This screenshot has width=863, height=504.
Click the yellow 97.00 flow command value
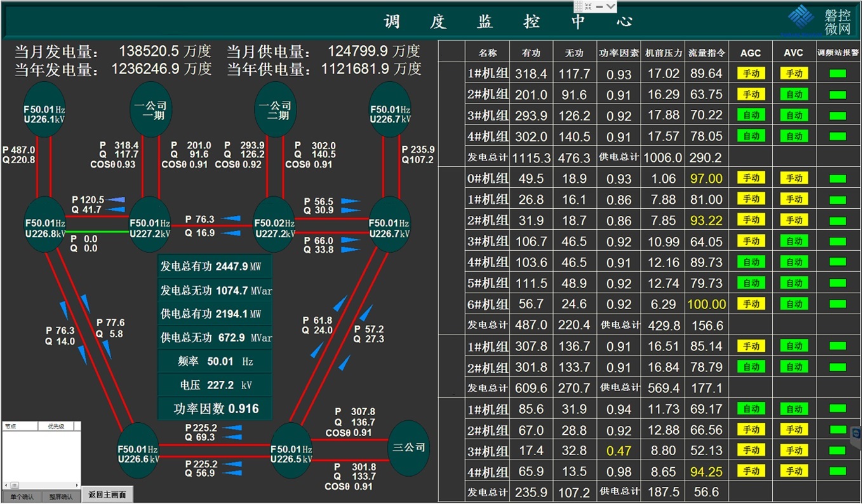[x=706, y=179]
